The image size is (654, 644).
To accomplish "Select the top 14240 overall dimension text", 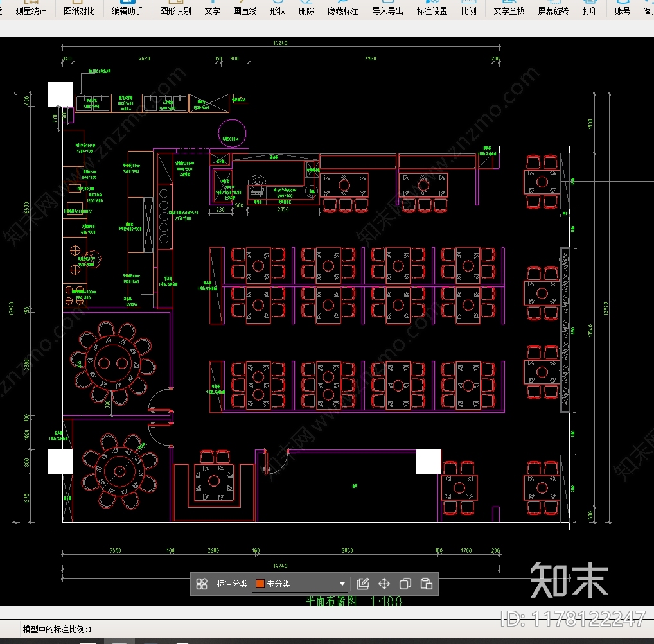I will tap(280, 43).
